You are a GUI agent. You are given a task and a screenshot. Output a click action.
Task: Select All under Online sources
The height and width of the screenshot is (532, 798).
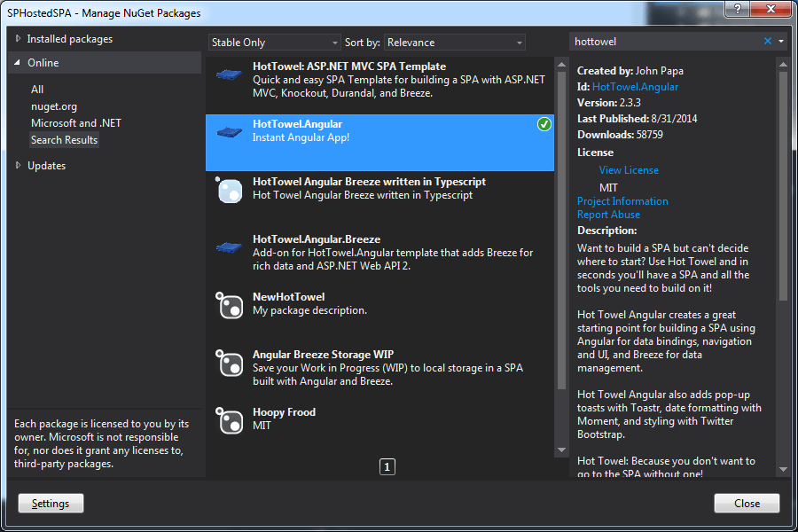[37, 90]
